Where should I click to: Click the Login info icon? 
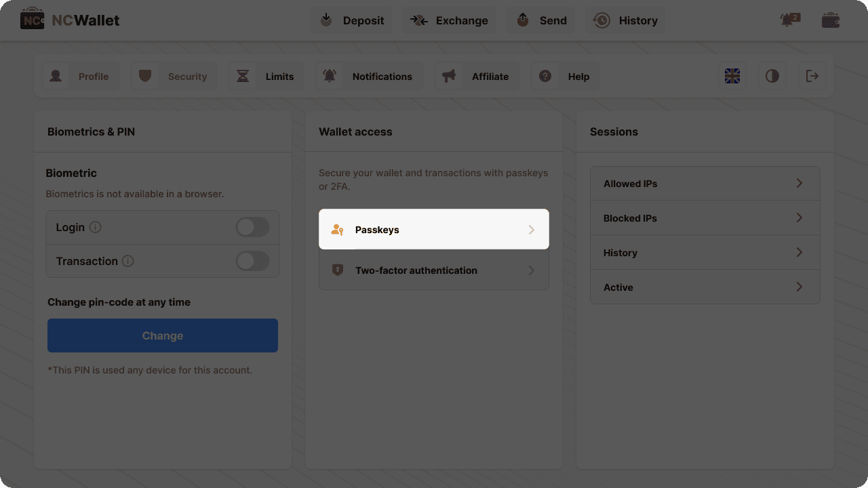(96, 227)
